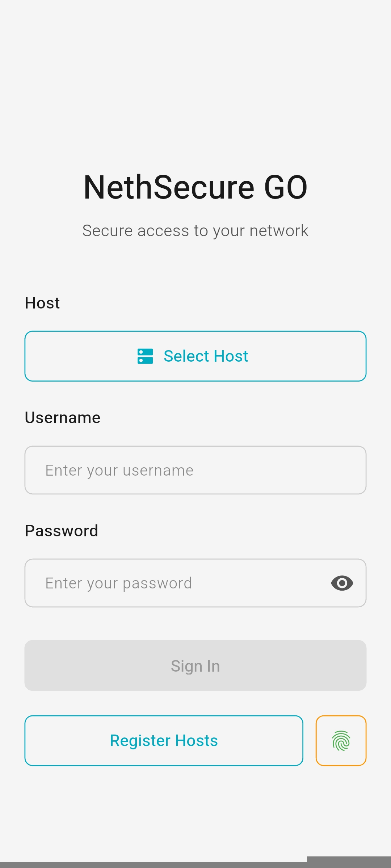Click the NethSecure GO title
Screen dimensions: 391x868
click(195, 187)
